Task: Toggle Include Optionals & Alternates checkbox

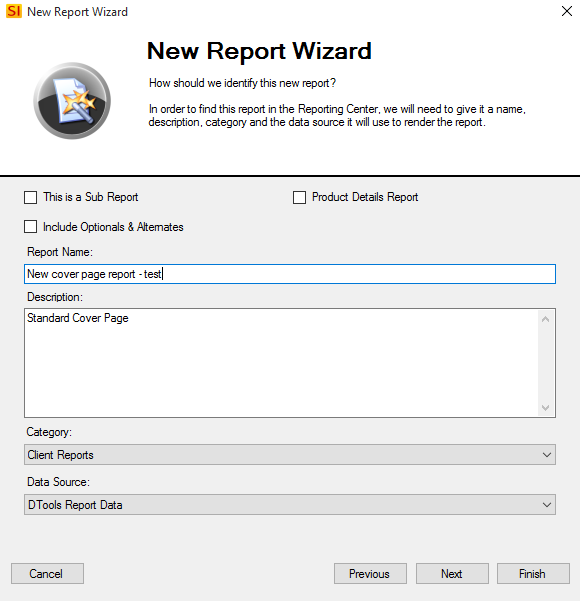Action: click(31, 227)
